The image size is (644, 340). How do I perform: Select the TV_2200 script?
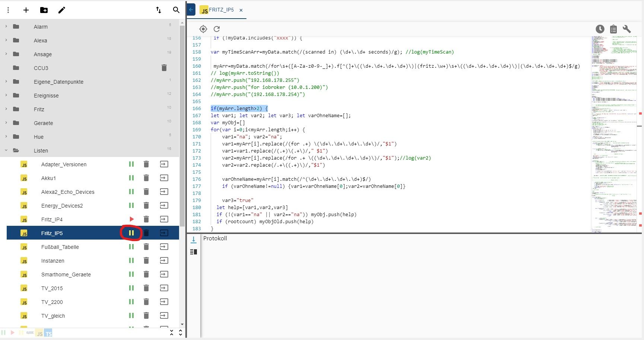click(93, 302)
